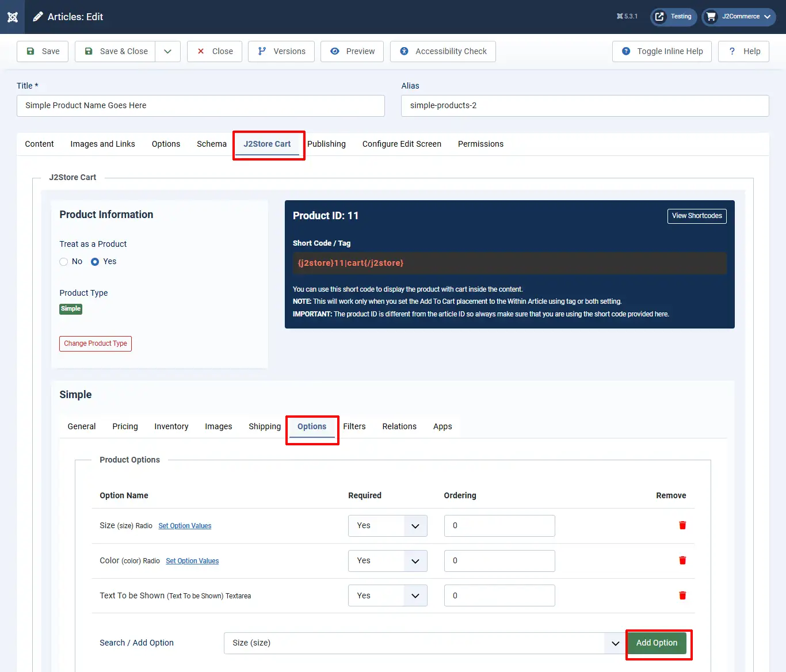Open Required dropdown for Text To be Shown
The height and width of the screenshot is (672, 786).
[388, 595]
